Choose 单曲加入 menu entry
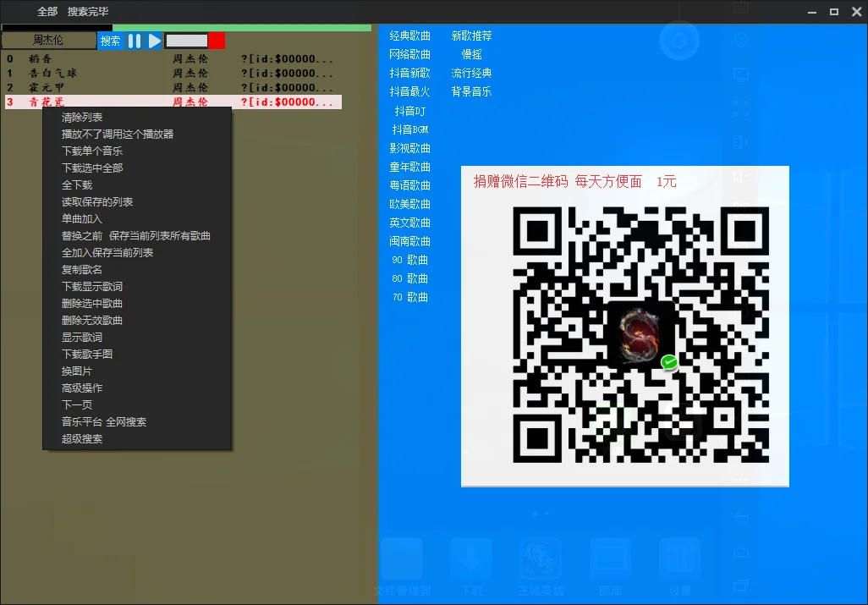868x605 pixels. pyautogui.click(x=82, y=219)
